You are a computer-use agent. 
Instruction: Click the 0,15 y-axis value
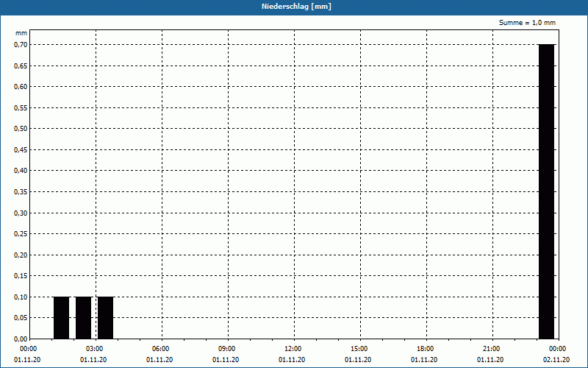(21, 276)
